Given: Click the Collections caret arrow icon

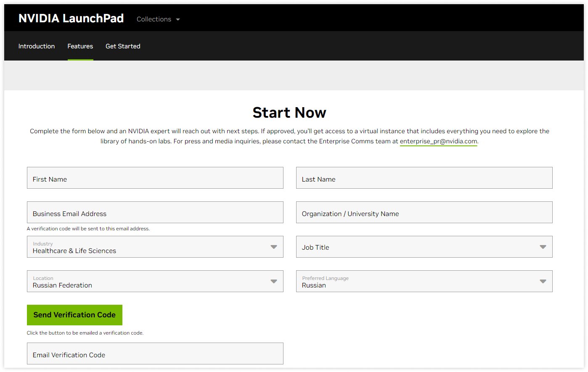Looking at the screenshot, I should click(178, 20).
